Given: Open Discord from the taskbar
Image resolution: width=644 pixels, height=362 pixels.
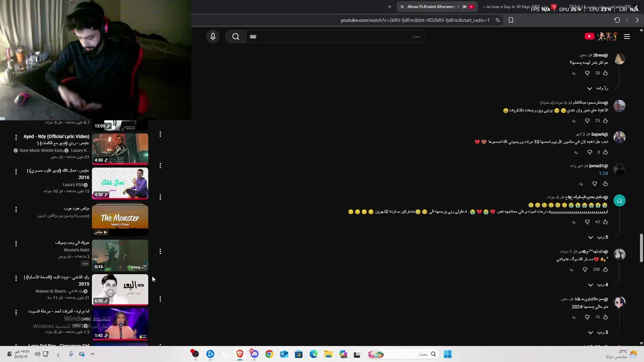Looking at the screenshot, I should tap(255, 354).
